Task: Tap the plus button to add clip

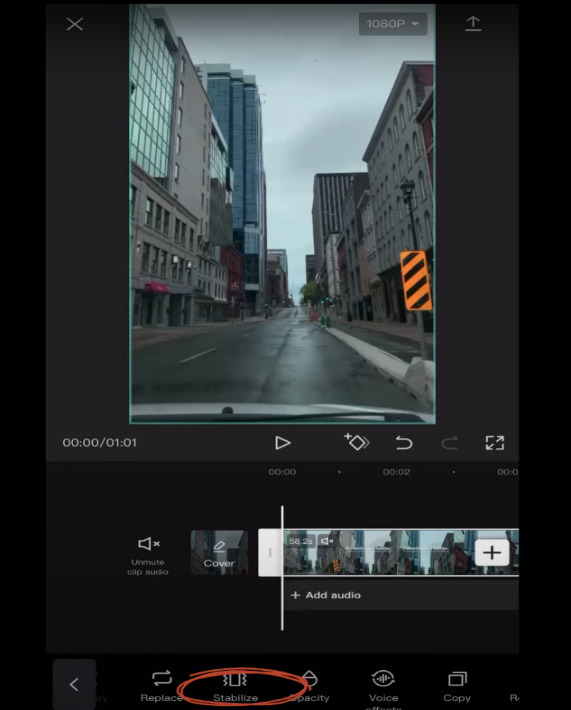Action: pyautogui.click(x=492, y=552)
